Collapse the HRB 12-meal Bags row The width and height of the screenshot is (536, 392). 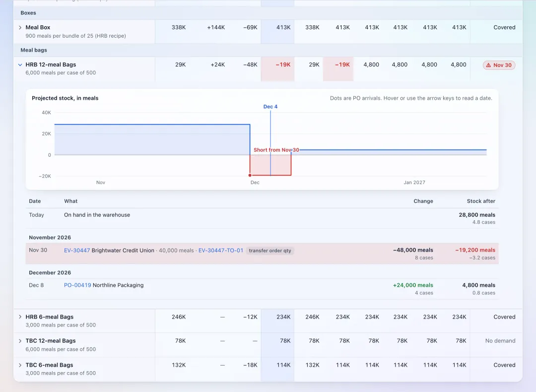coord(20,65)
